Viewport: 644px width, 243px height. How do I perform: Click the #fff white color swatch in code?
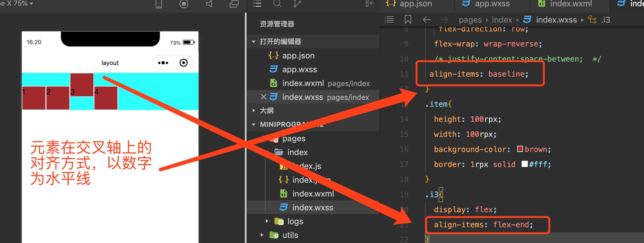(524, 164)
